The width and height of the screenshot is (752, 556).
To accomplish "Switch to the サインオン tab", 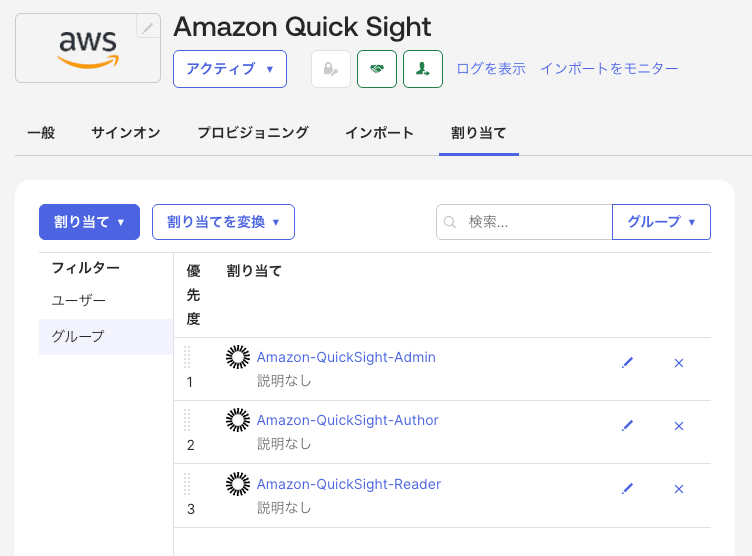I will (125, 133).
